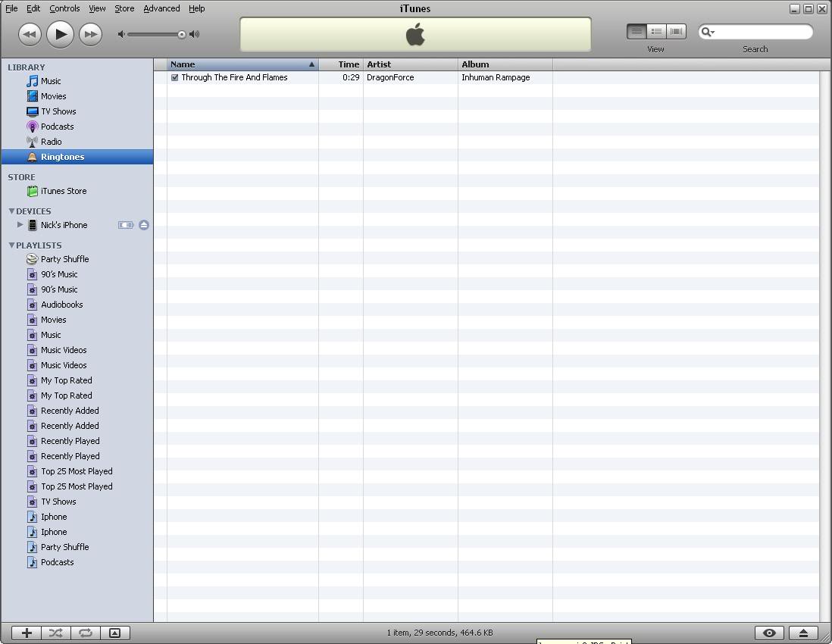Click the loud volume speaker icon
The height and width of the screenshot is (644, 832).
coord(195,35)
